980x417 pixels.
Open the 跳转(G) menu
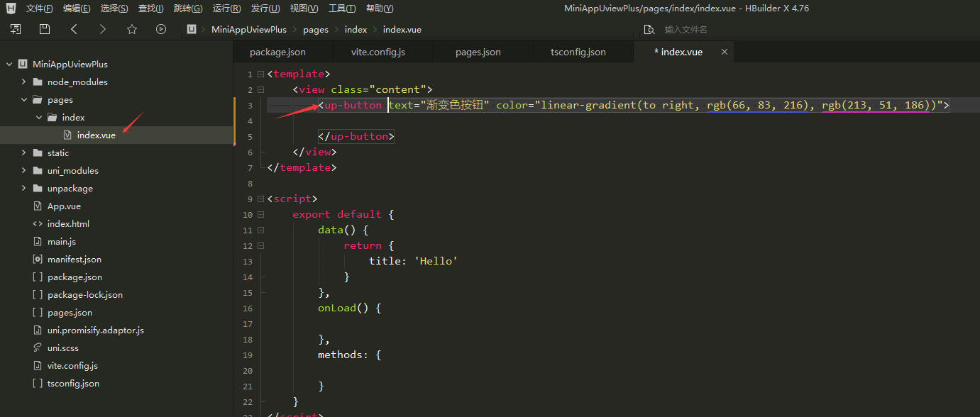[188, 9]
